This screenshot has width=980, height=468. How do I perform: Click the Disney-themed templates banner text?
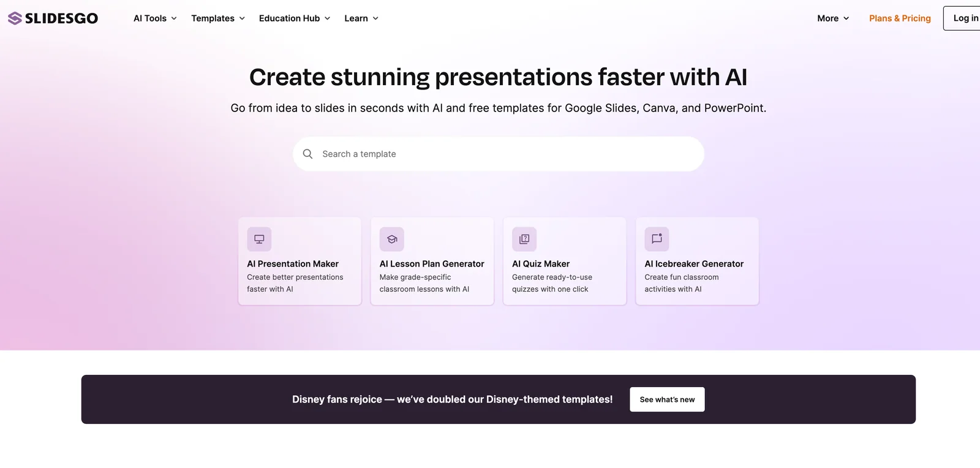pos(452,399)
